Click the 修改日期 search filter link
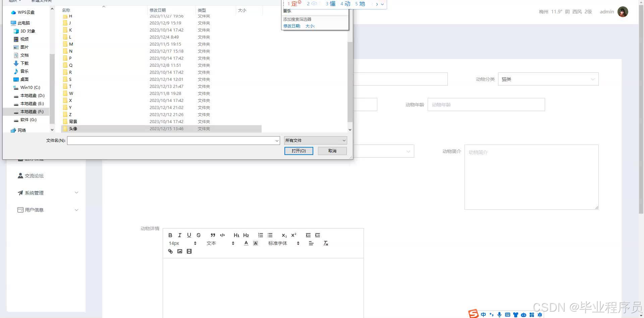 coord(292,26)
